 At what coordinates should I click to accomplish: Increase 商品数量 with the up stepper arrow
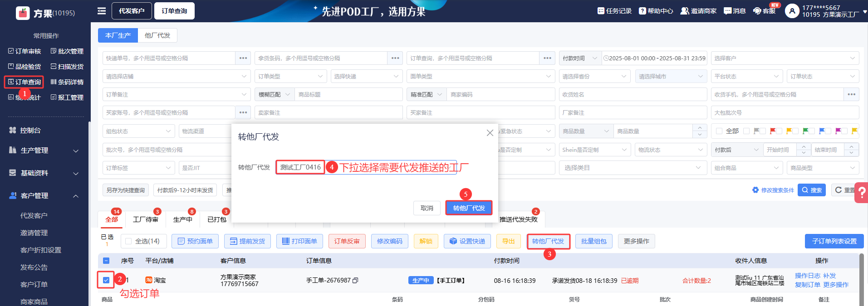(x=700, y=128)
